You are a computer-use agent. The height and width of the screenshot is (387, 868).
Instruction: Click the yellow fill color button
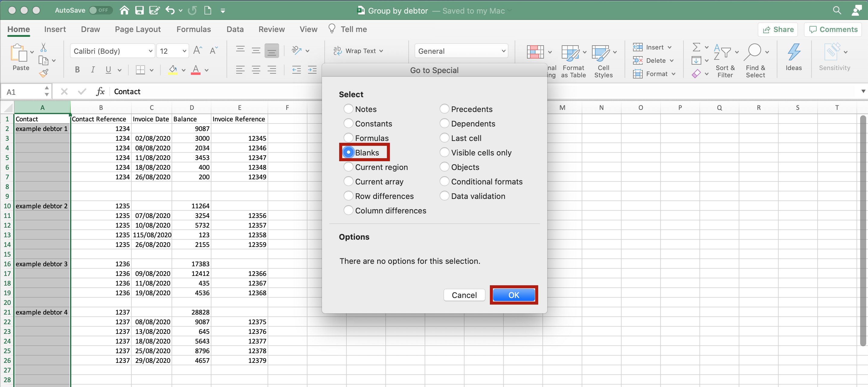point(173,70)
